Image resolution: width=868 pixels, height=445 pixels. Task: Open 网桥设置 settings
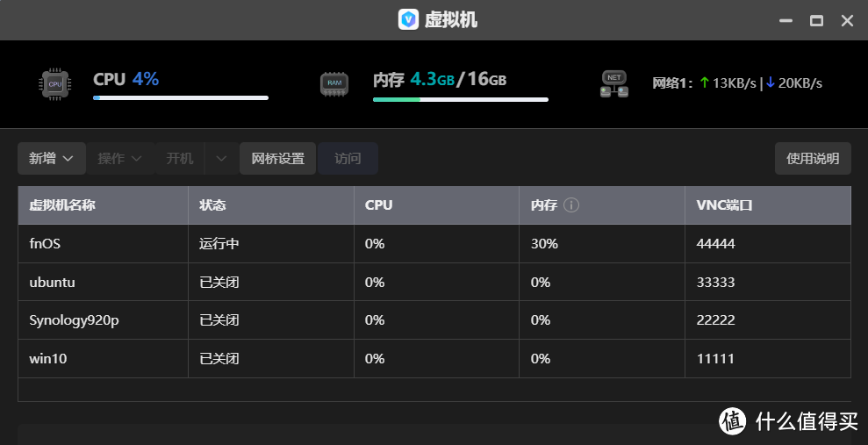pyautogui.click(x=277, y=159)
